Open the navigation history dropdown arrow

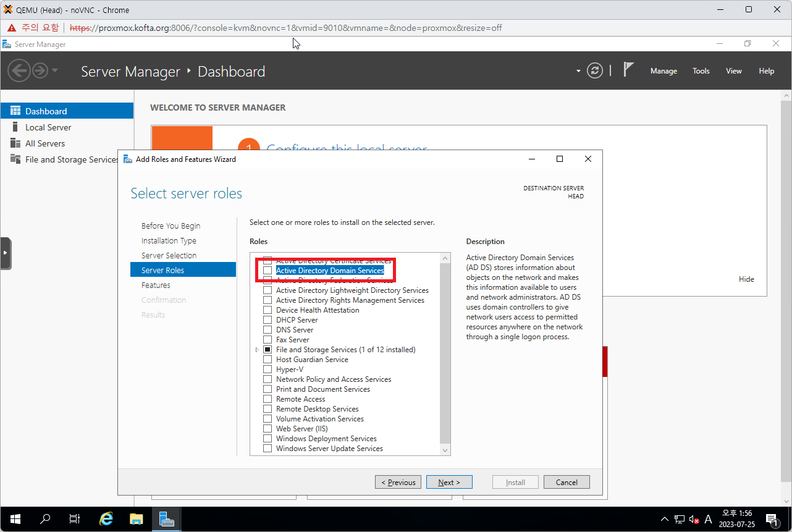pos(55,70)
